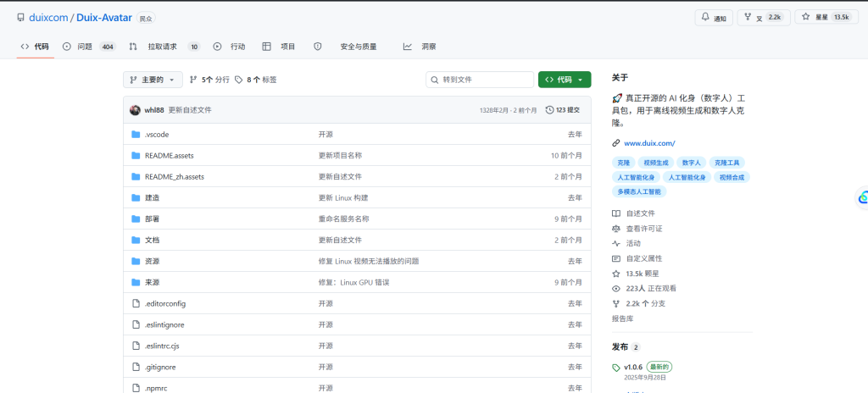Switch to the 拉取请求 tab
The image size is (868, 393).
[164, 47]
